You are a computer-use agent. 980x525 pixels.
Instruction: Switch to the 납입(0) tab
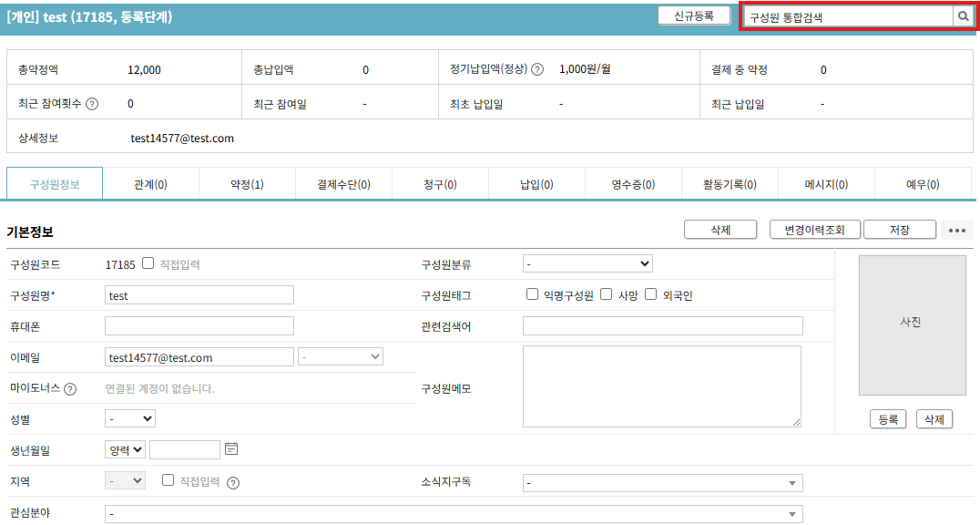536,184
